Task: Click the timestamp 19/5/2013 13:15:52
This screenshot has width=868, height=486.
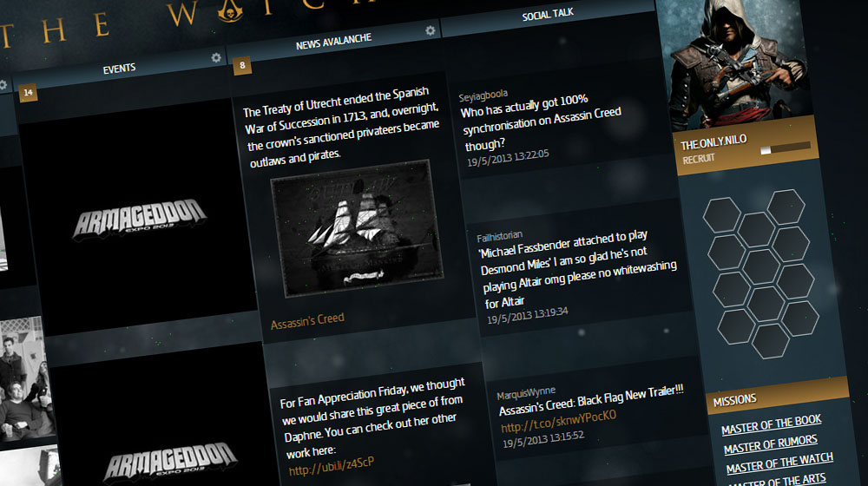Action: point(543,439)
